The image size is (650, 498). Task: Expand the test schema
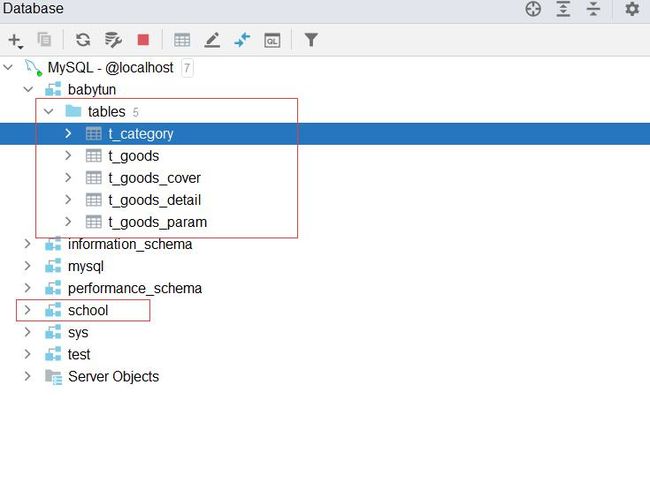pos(27,354)
